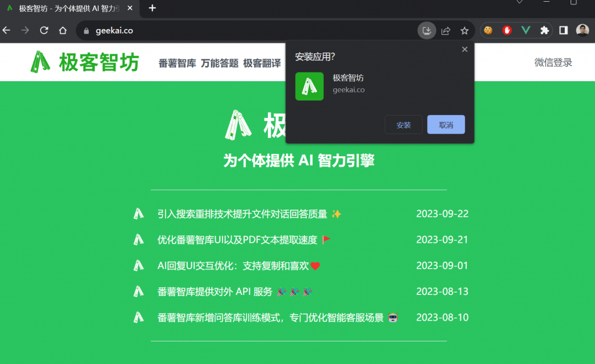This screenshot has width=595, height=364.
Task: Select the 极客智坊 browser tab
Action: pos(70,8)
